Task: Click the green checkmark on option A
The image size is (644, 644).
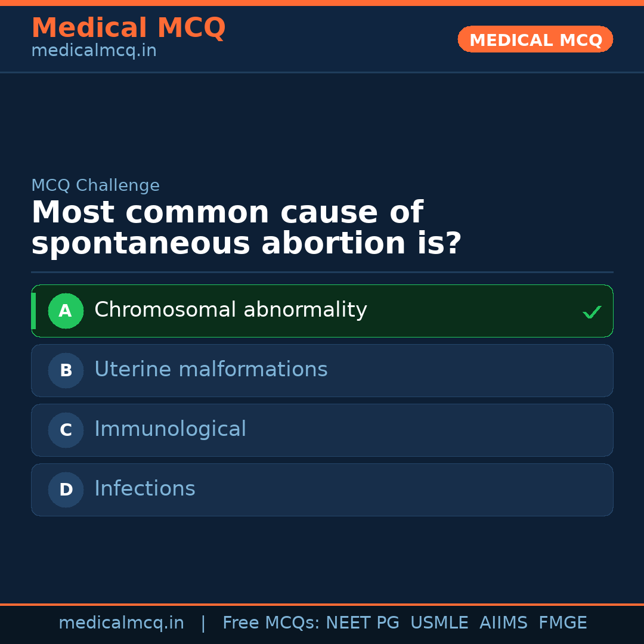Action: click(592, 312)
